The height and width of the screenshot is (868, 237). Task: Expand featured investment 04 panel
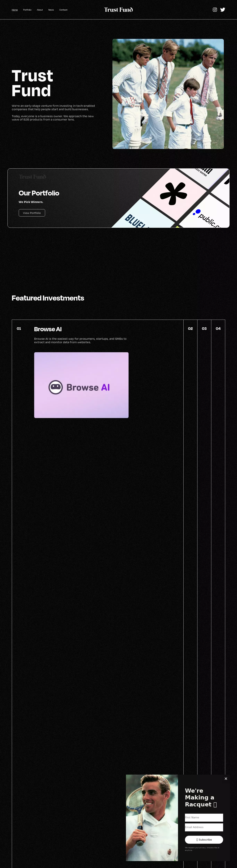tap(218, 328)
